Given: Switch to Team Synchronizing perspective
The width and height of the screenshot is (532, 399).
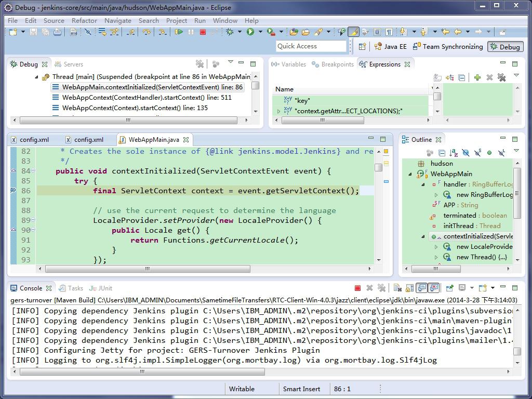Looking at the screenshot, I should point(448,46).
